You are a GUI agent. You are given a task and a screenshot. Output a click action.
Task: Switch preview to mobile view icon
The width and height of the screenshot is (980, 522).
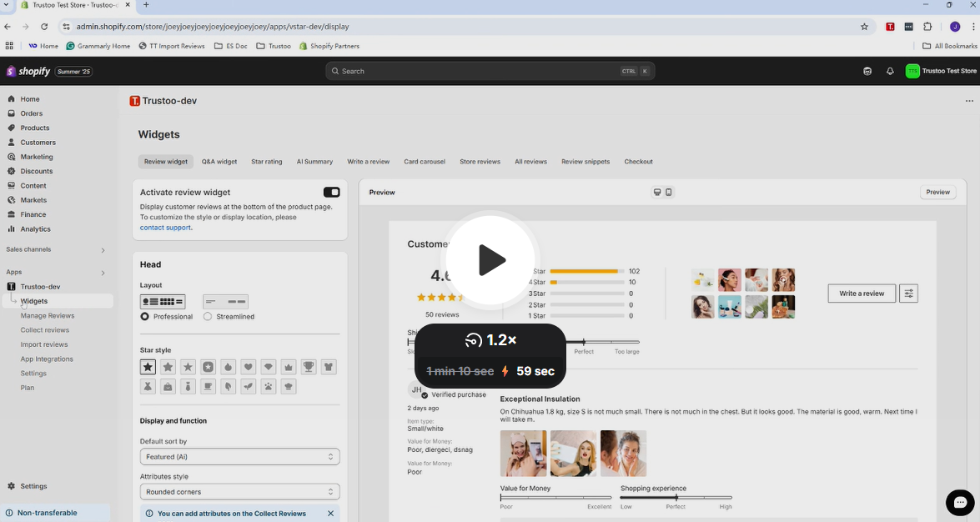point(669,193)
